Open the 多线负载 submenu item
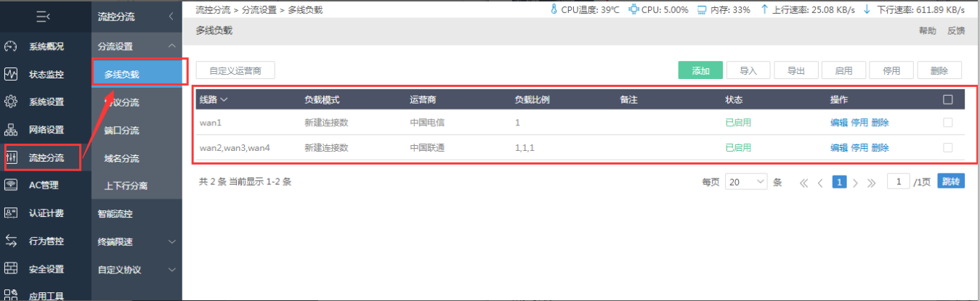980x301 pixels. click(x=137, y=74)
